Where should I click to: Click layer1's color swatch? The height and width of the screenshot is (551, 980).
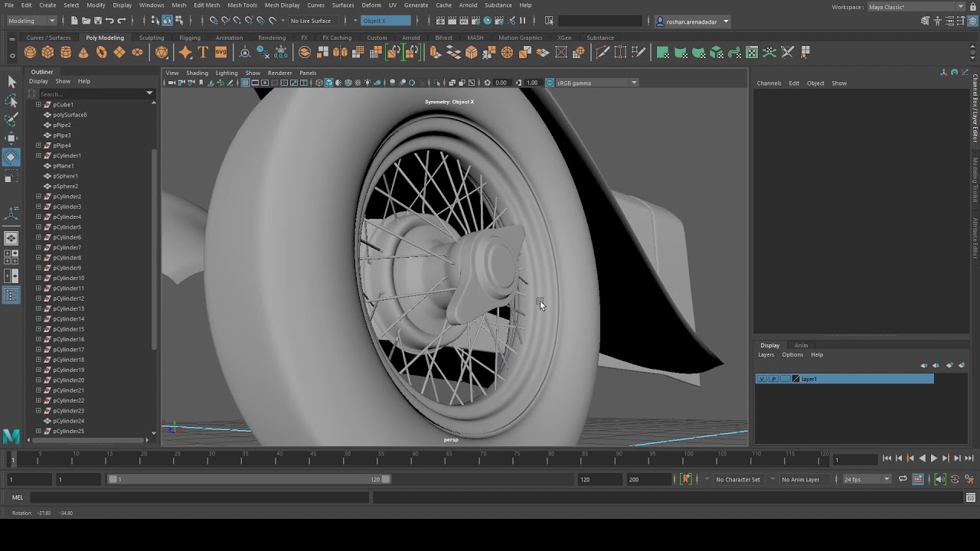[795, 379]
